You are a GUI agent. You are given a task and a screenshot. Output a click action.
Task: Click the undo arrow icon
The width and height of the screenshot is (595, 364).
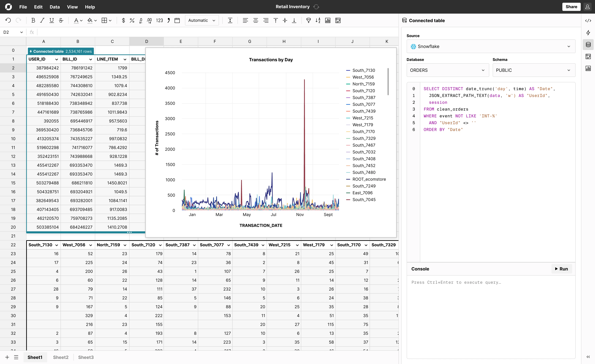coord(8,21)
